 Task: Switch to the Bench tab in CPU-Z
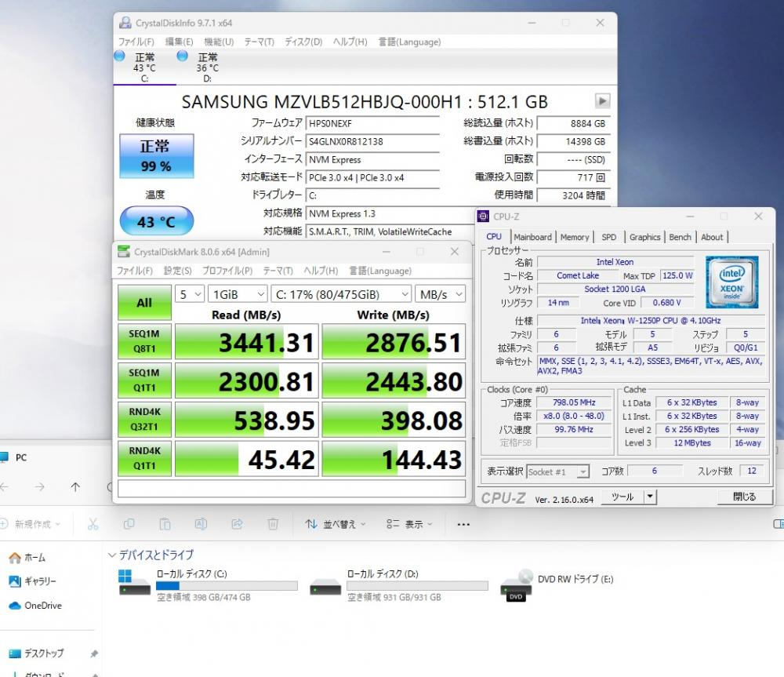[x=680, y=237]
